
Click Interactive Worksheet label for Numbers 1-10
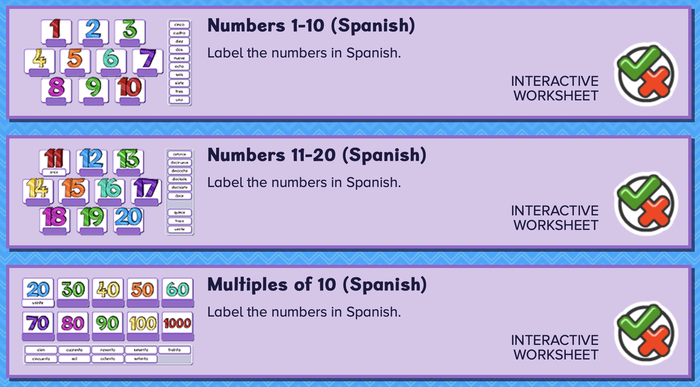[555, 88]
